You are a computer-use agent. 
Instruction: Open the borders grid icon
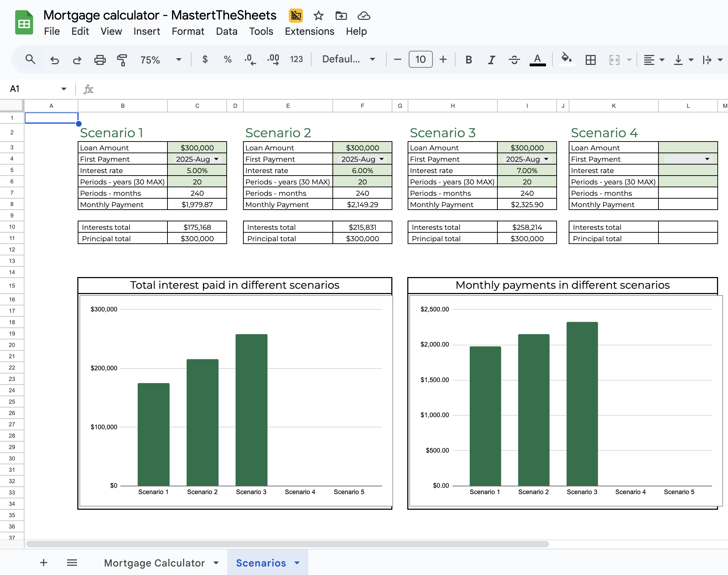(591, 60)
